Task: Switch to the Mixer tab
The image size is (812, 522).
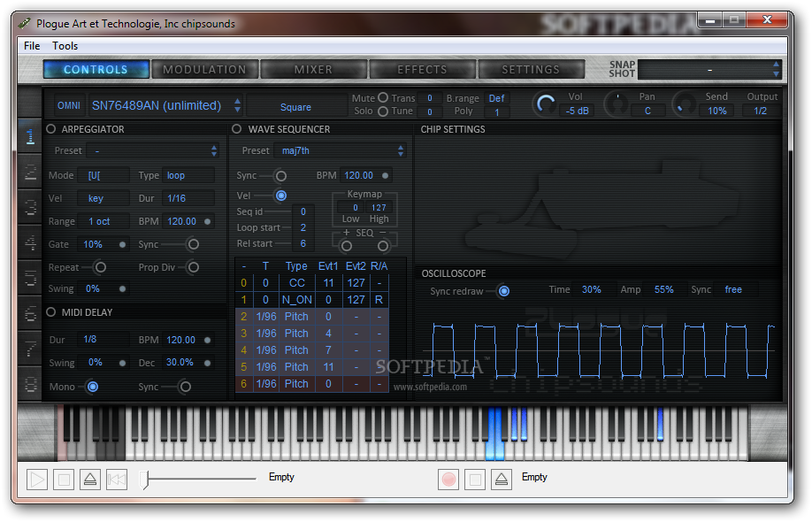Action: (313, 69)
